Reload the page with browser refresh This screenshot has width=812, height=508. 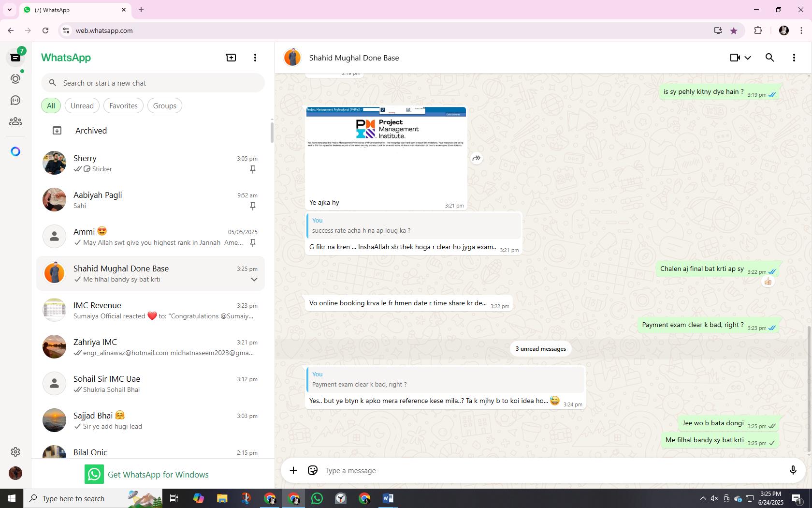(45, 30)
